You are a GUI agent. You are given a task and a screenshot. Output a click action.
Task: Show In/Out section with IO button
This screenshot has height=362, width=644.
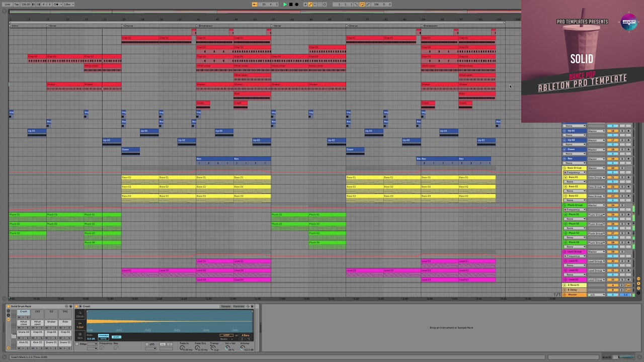click(x=638, y=279)
